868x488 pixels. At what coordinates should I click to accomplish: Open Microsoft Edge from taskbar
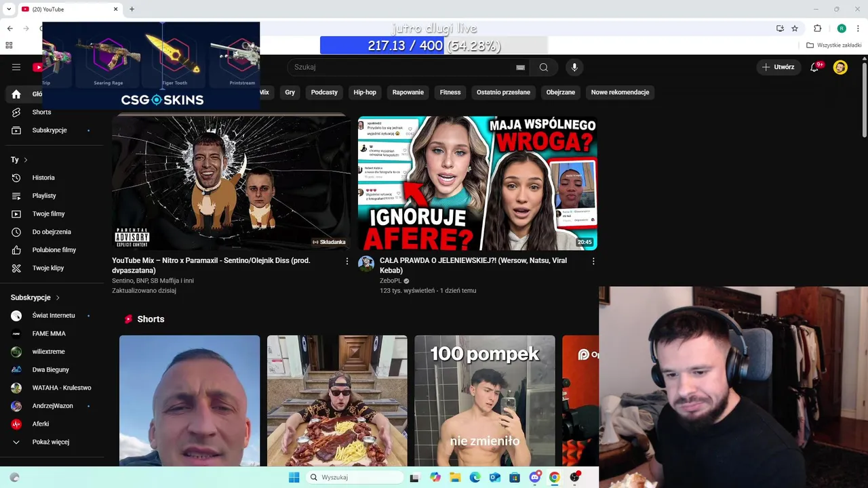(x=475, y=477)
